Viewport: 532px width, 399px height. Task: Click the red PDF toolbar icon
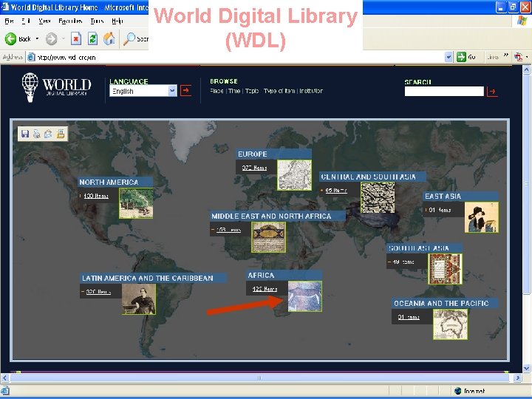518,57
